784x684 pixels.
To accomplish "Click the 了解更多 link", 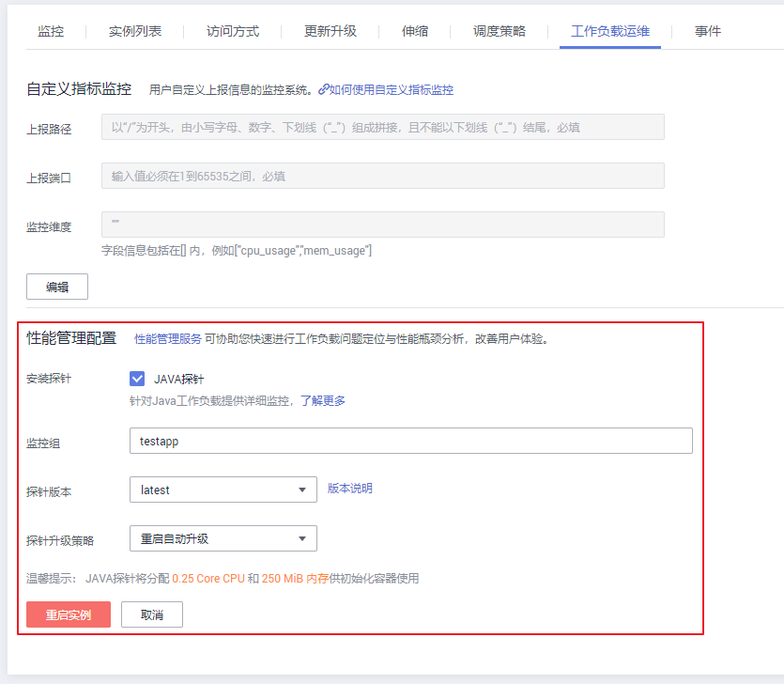I will [x=322, y=401].
